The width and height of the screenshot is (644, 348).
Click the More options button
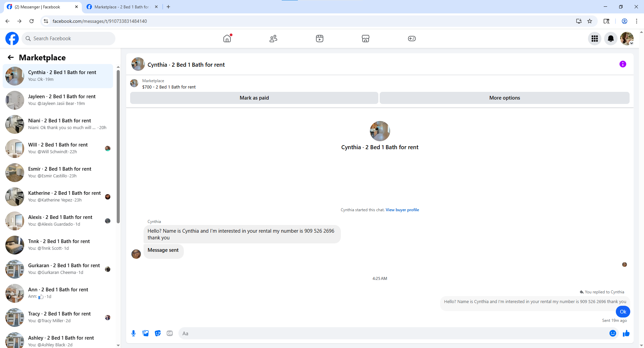click(504, 98)
